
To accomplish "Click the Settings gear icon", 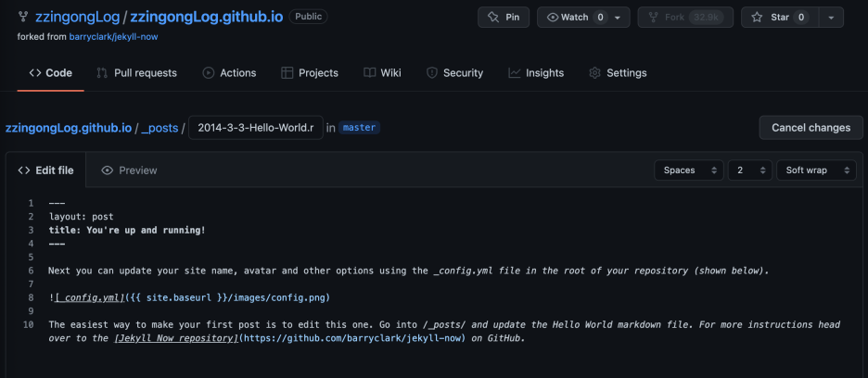I will coord(594,73).
